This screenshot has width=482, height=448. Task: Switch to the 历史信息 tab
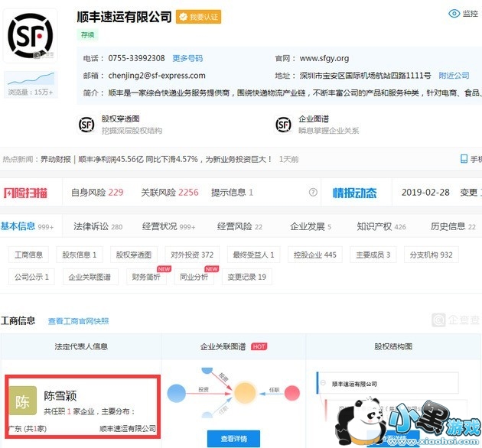pos(453,227)
